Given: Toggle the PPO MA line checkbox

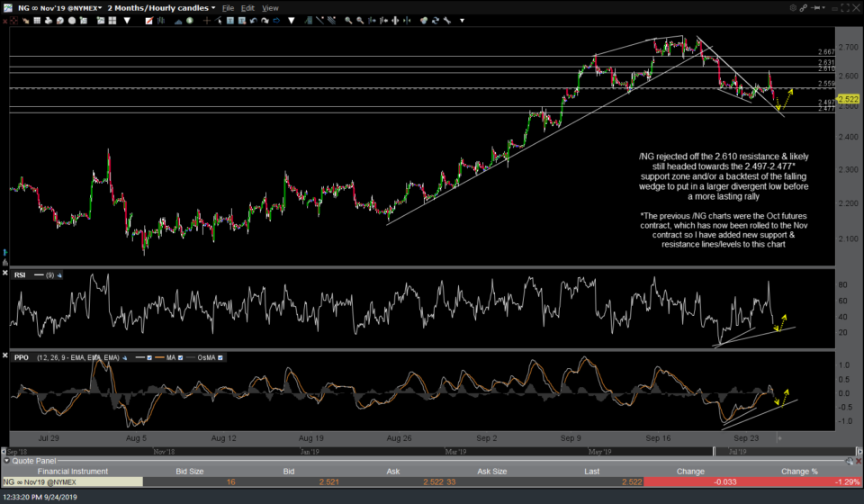Looking at the screenshot, I should pos(180,357).
